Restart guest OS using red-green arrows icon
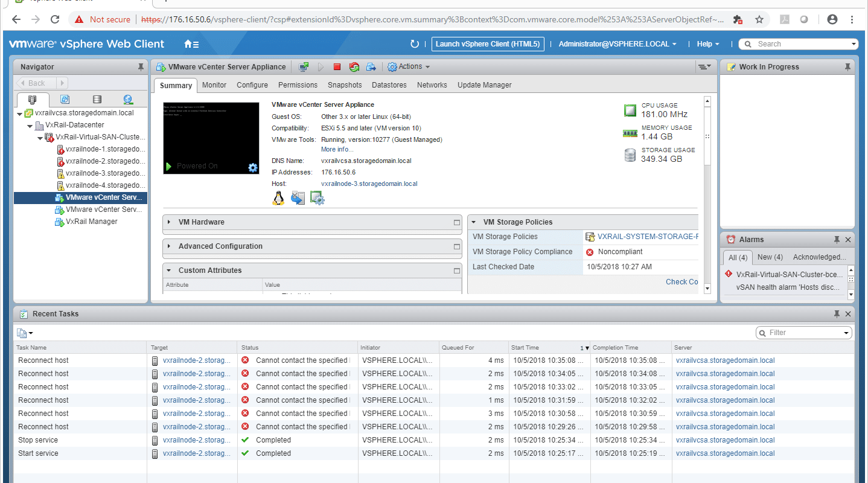868x483 pixels. tap(354, 67)
